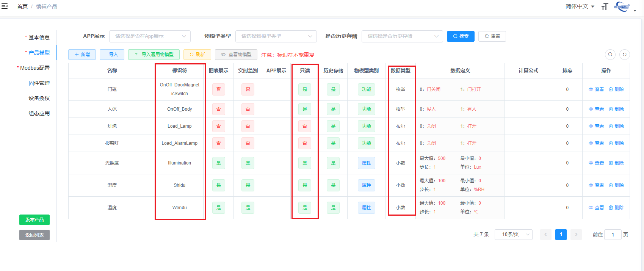The width and height of the screenshot is (644, 271).
Task: Open the 是否历史存储 dropdown
Action: pos(402,36)
